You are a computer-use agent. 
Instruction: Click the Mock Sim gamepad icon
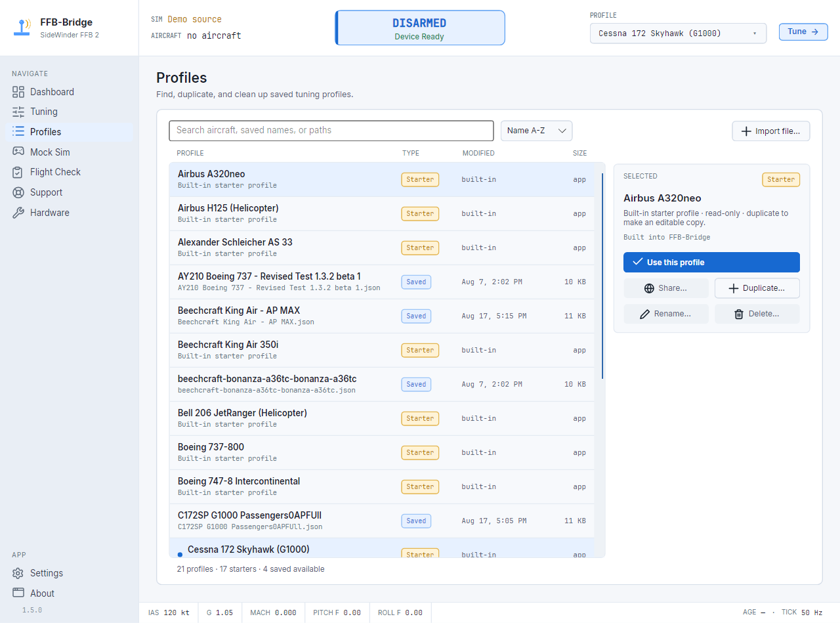pos(18,152)
